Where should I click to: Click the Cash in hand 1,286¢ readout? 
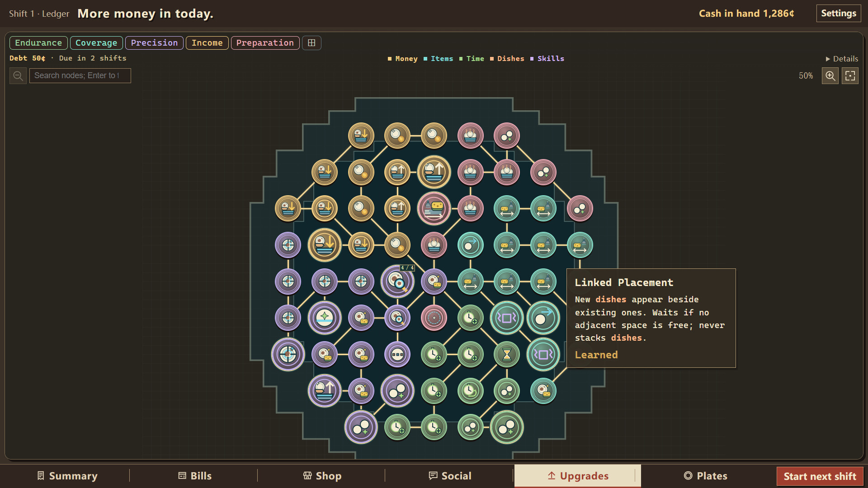click(746, 14)
